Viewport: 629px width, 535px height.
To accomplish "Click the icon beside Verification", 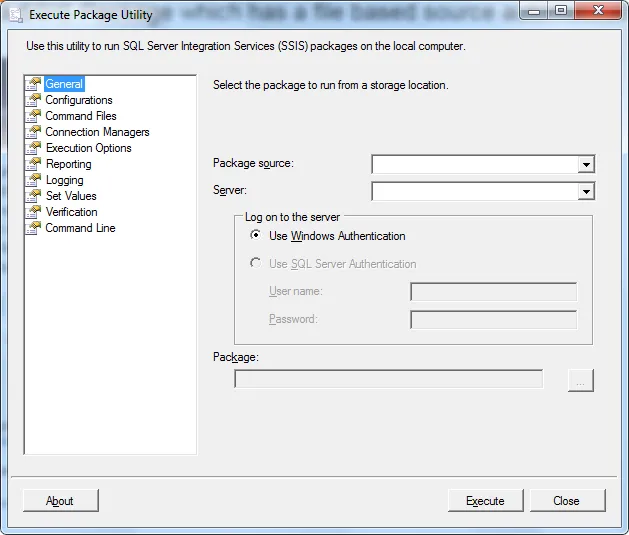I will (x=34, y=212).
